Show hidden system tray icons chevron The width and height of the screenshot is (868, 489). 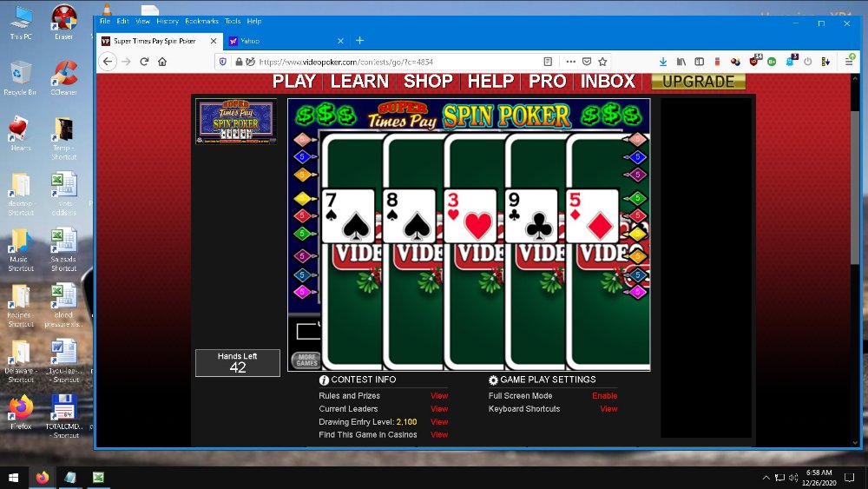tap(766, 478)
